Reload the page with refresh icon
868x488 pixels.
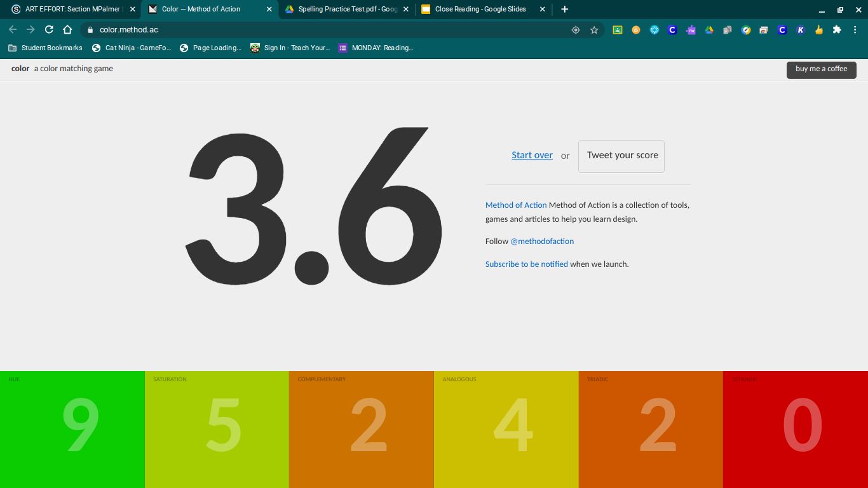[x=49, y=30]
